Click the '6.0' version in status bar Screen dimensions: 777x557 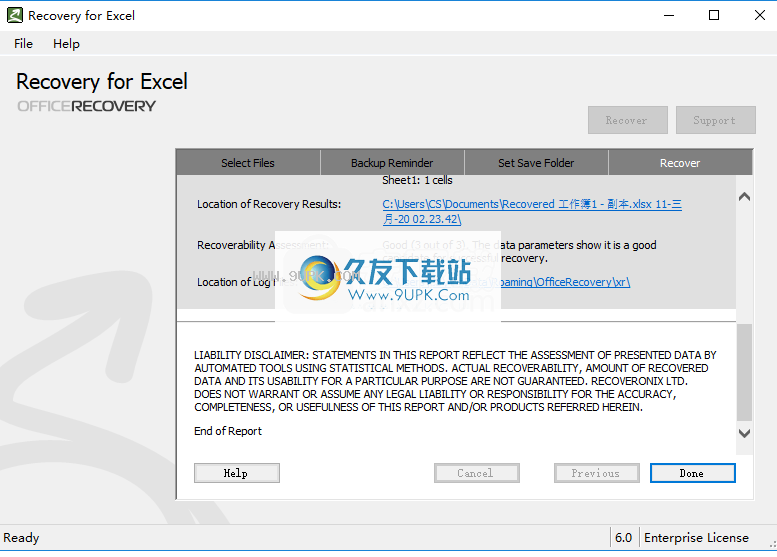(x=623, y=538)
